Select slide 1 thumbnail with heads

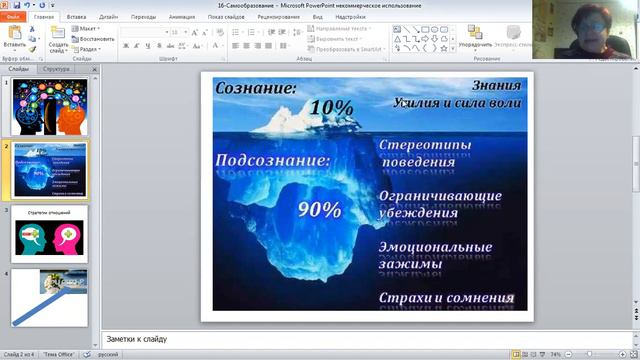50,107
